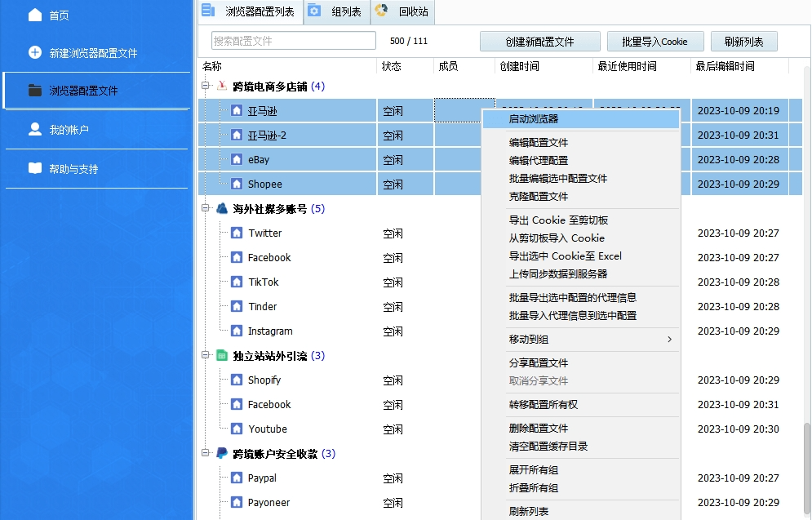Click the recycle bin icon on 回收站 tab
Image resolution: width=812 pixels, height=520 pixels.
[x=381, y=12]
